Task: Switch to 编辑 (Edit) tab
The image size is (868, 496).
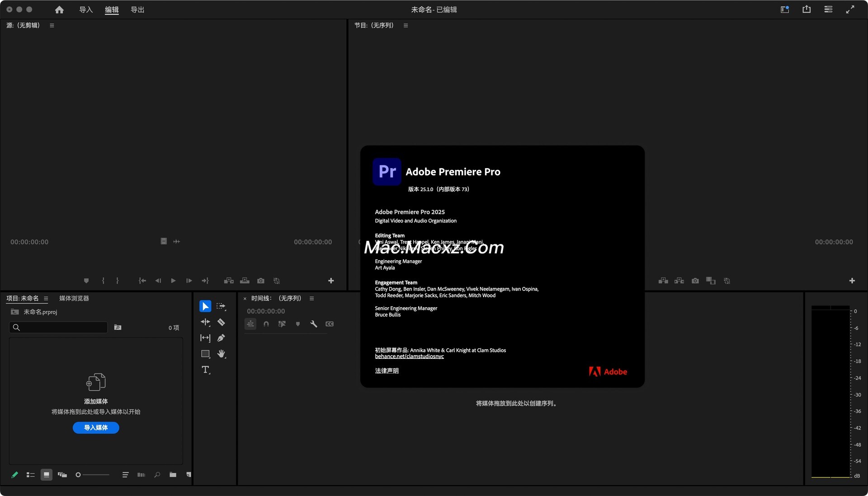Action: coord(112,9)
